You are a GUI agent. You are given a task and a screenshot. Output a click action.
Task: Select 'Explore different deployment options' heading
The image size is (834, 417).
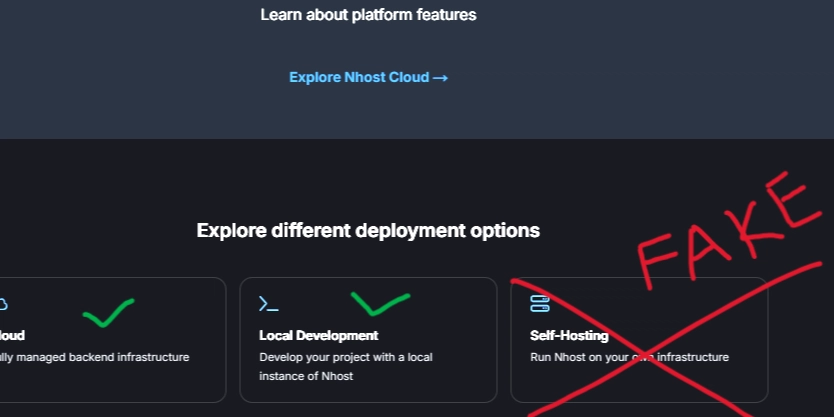point(368,231)
